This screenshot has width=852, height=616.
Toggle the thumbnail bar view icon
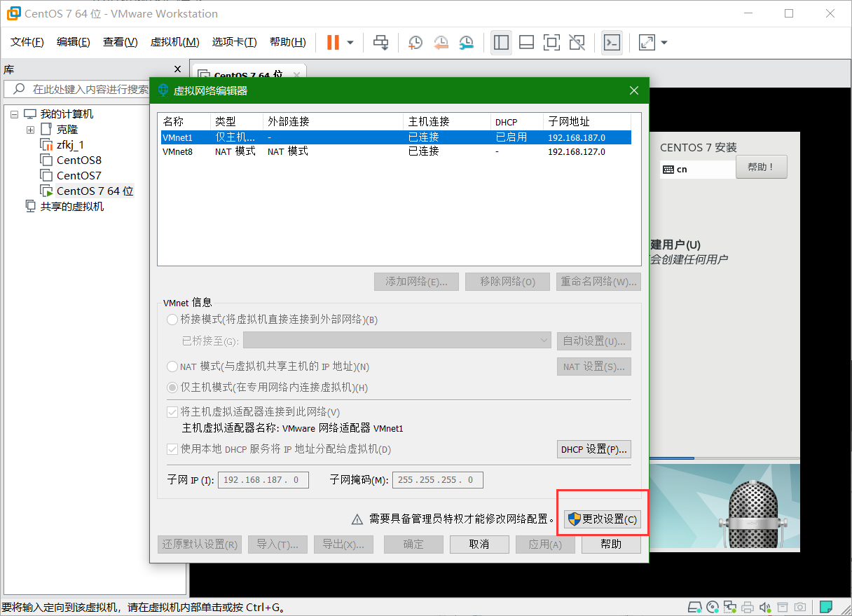coord(526,43)
